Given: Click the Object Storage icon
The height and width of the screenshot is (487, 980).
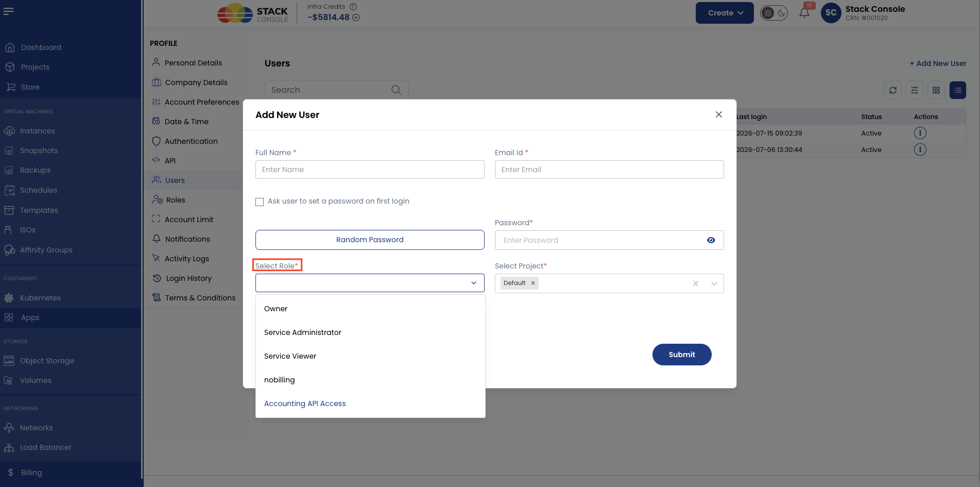Looking at the screenshot, I should [x=9, y=361].
